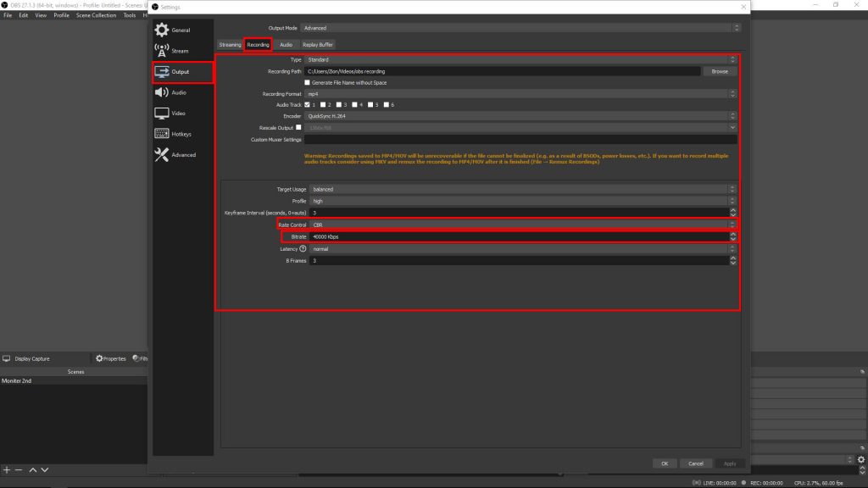Open the File menu in the OBS window
Image resolution: width=868 pixels, height=488 pixels.
pos(8,15)
